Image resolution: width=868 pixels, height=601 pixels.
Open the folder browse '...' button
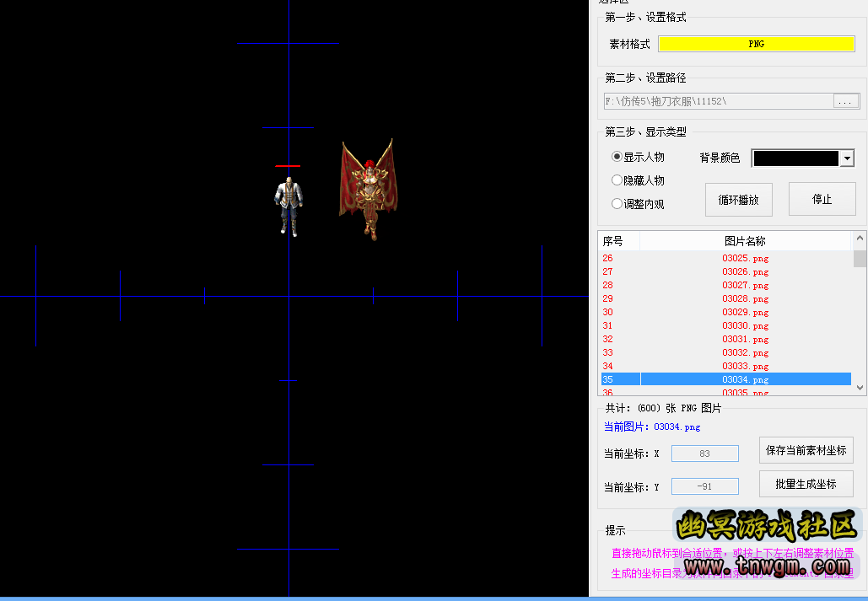pyautogui.click(x=846, y=101)
